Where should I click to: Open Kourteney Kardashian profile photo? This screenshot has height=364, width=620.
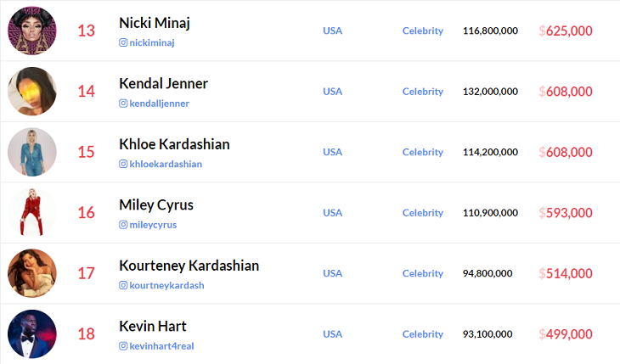click(32, 273)
